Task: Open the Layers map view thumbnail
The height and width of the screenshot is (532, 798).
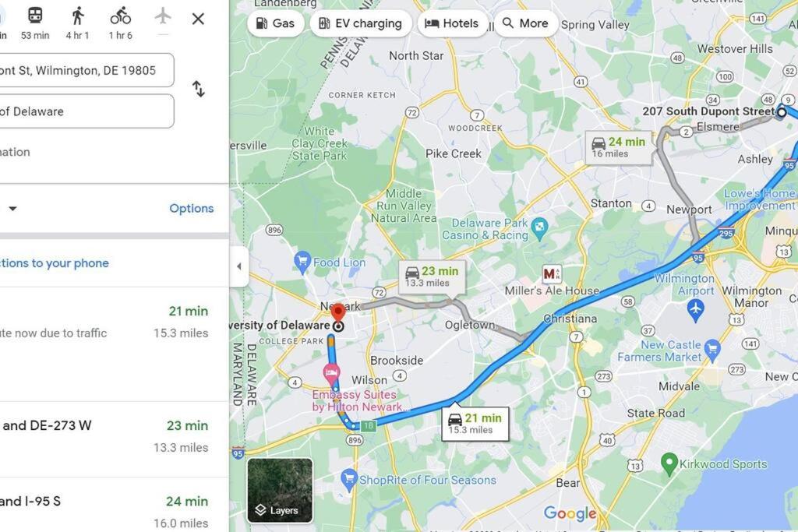Action: tap(280, 490)
